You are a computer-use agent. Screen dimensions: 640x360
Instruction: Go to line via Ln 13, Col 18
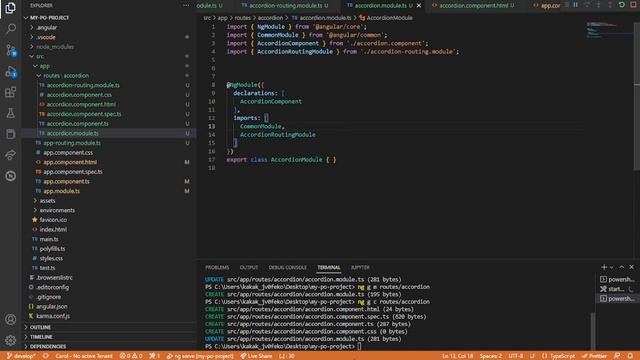pyautogui.click(x=458, y=356)
